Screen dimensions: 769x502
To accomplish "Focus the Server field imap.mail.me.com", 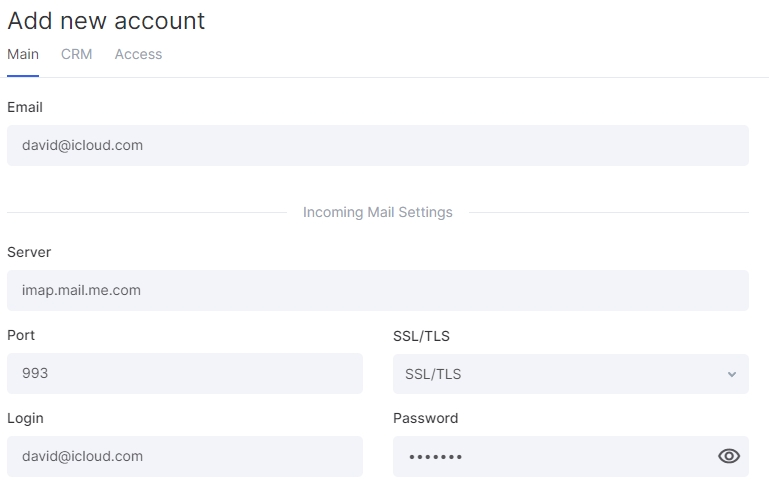I will 378,290.
